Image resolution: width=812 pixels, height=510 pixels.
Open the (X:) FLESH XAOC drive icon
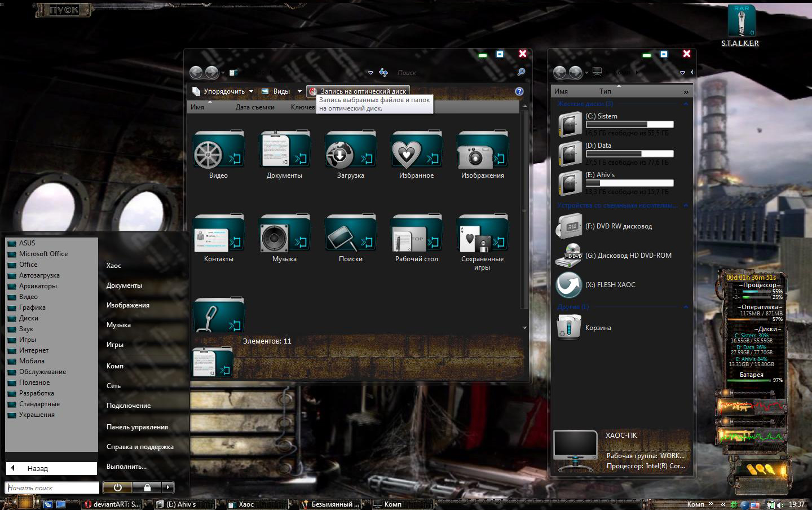pyautogui.click(x=569, y=285)
